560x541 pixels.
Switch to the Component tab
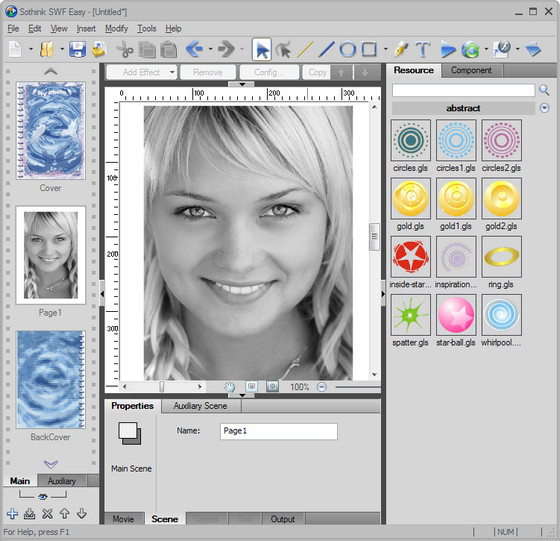471,70
